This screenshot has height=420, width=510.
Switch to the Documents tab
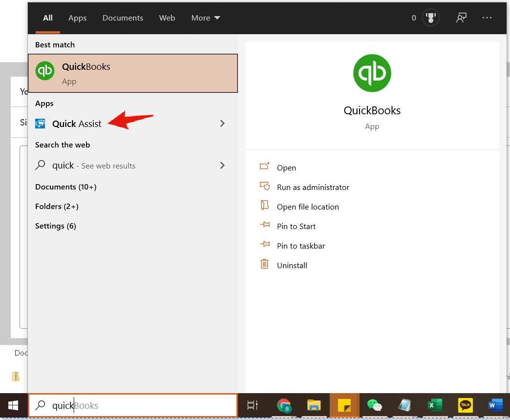pos(123,18)
